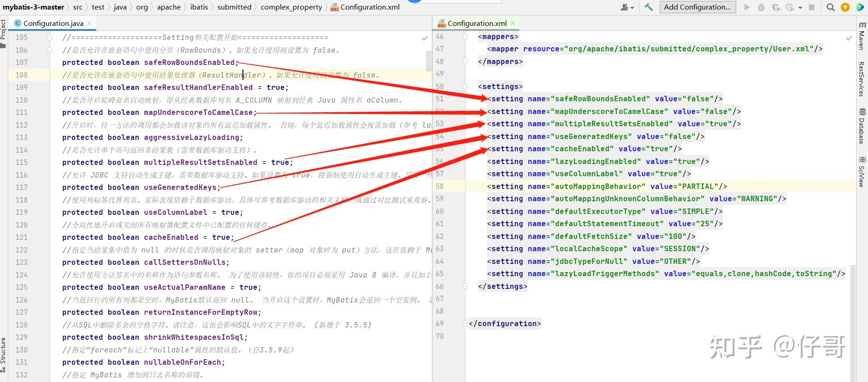Open the SciView tool window
This screenshot has height=382, width=868.
tap(861, 172)
